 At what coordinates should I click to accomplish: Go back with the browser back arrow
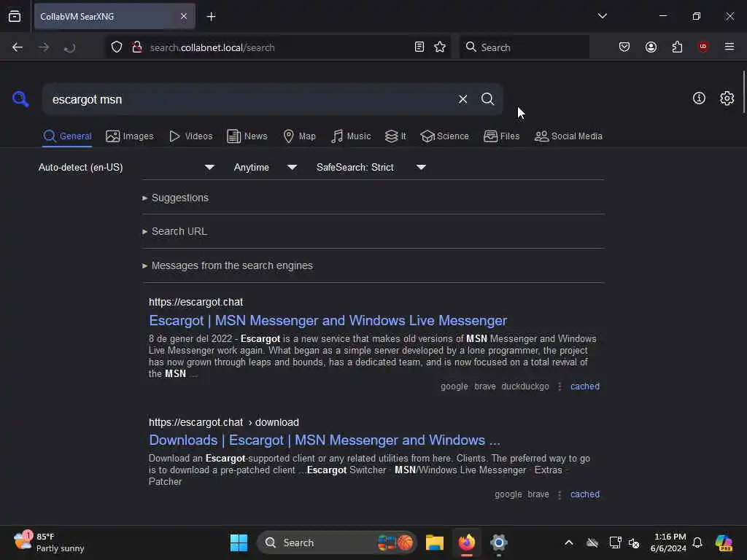18,47
